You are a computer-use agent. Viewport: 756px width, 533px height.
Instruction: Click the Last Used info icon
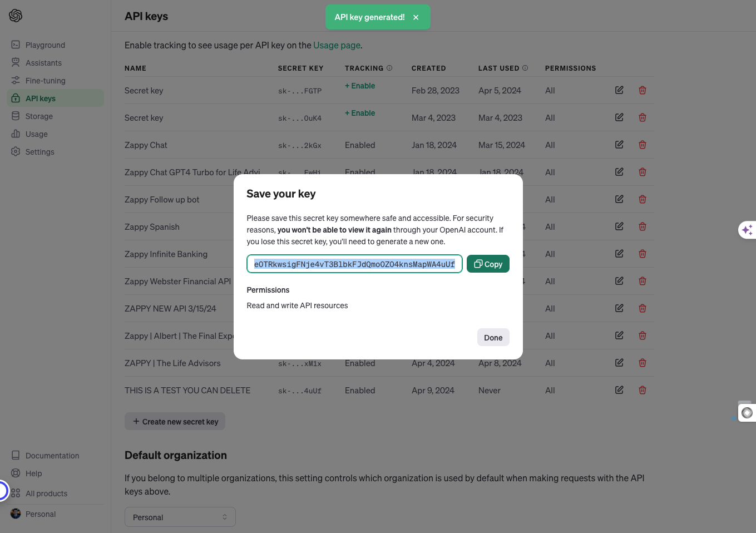pos(525,68)
